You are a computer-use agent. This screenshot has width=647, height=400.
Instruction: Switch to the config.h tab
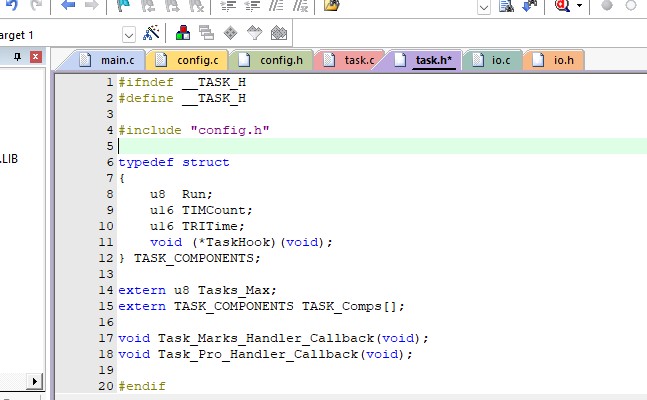pos(271,61)
